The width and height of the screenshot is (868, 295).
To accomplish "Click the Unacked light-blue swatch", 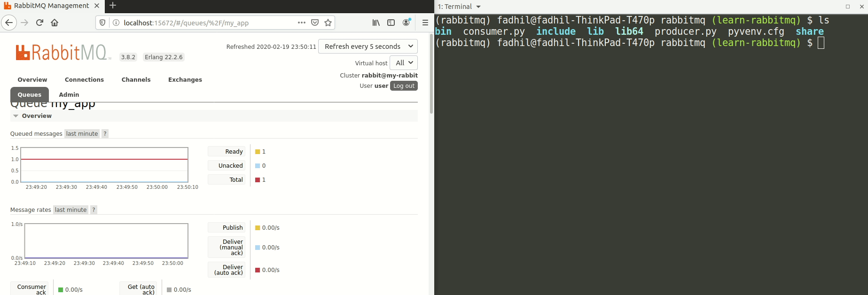I will 258,166.
